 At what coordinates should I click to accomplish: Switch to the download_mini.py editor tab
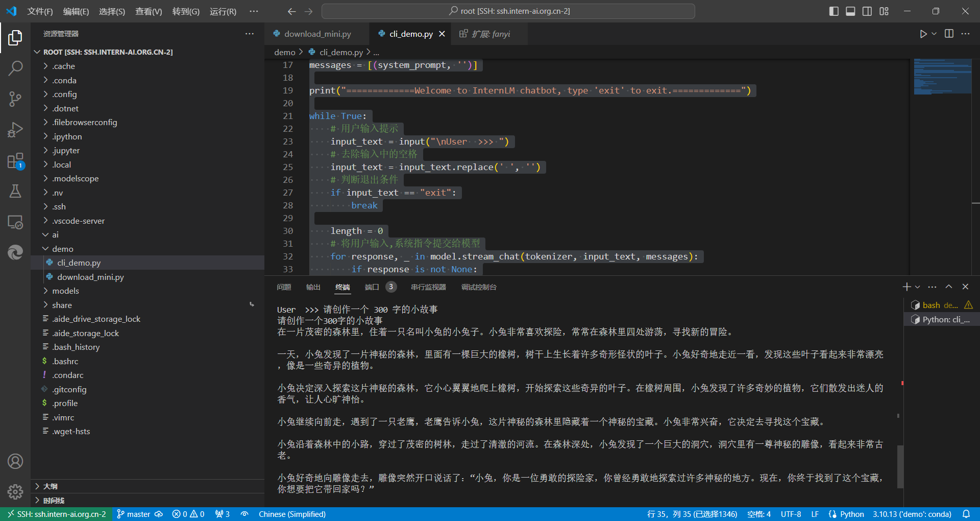pyautogui.click(x=317, y=34)
